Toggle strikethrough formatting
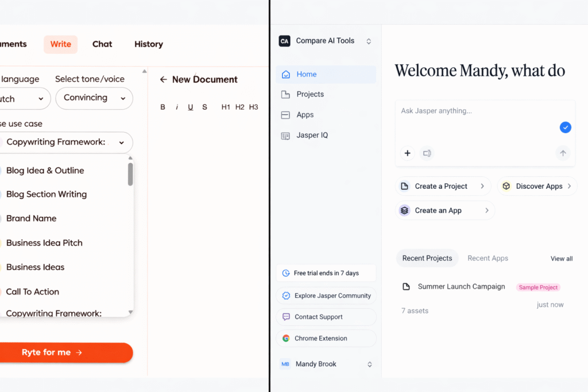 pyautogui.click(x=204, y=107)
